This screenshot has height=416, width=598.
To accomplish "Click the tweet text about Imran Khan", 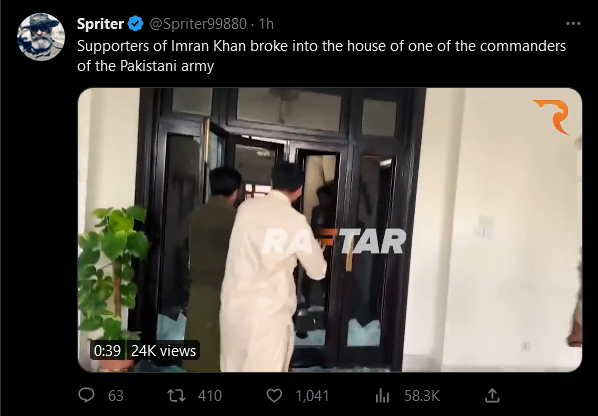I will click(x=322, y=56).
